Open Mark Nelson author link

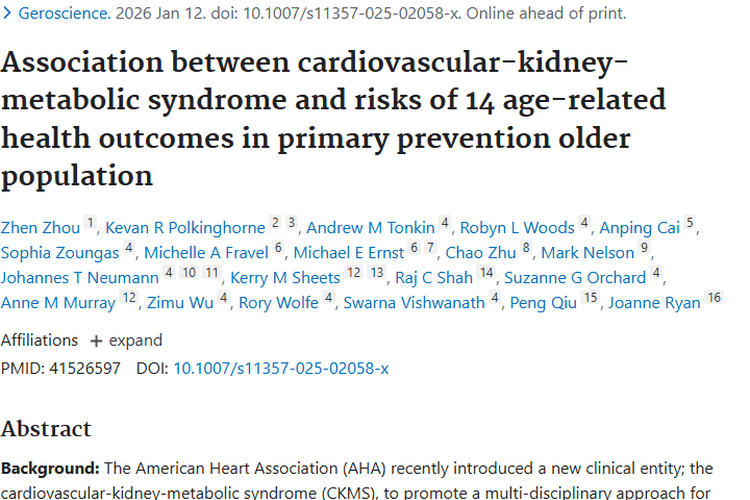[588, 253]
